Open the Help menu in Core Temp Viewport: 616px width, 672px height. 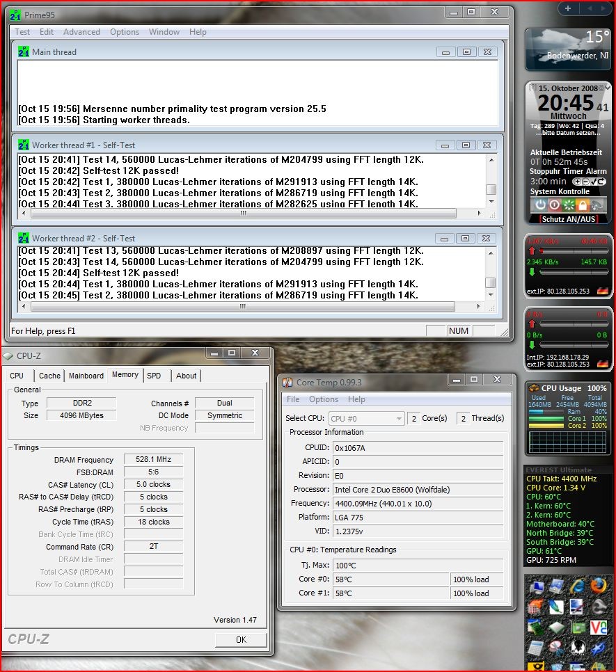pos(356,399)
